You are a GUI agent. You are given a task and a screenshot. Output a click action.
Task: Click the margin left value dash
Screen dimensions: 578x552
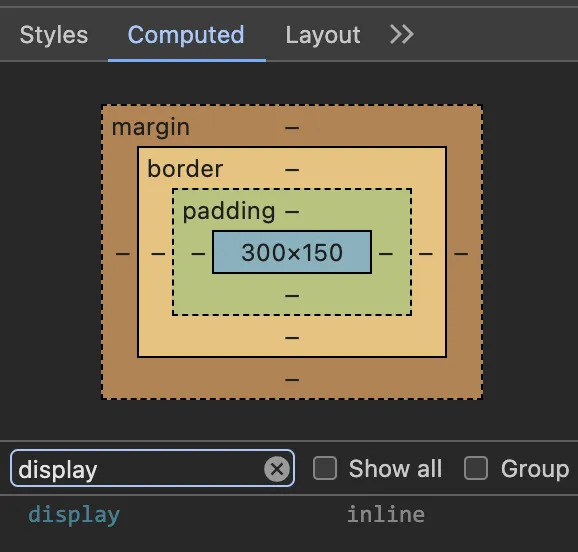123,254
